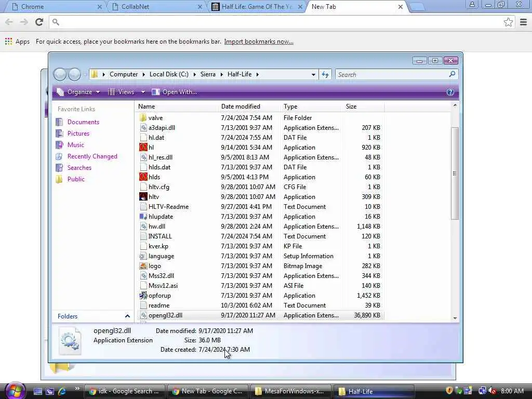The width and height of the screenshot is (532, 399).
Task: Open Chrome hamburger menu
Action: pyautogui.click(x=524, y=22)
